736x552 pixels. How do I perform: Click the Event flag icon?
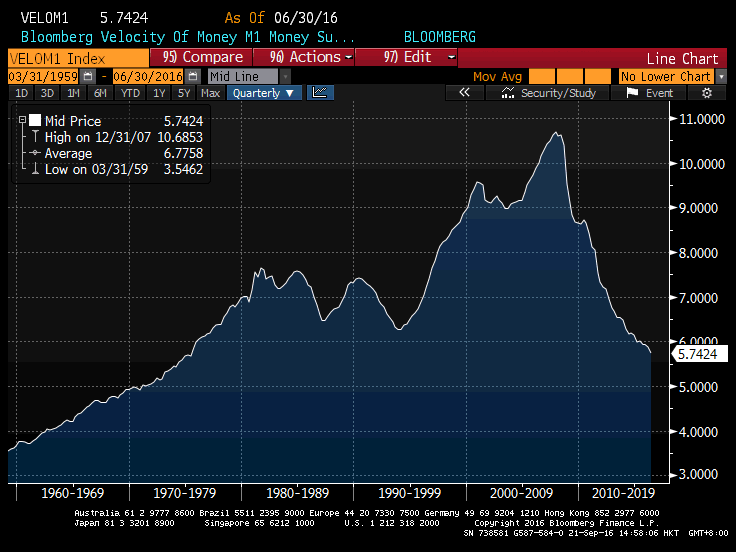649,93
